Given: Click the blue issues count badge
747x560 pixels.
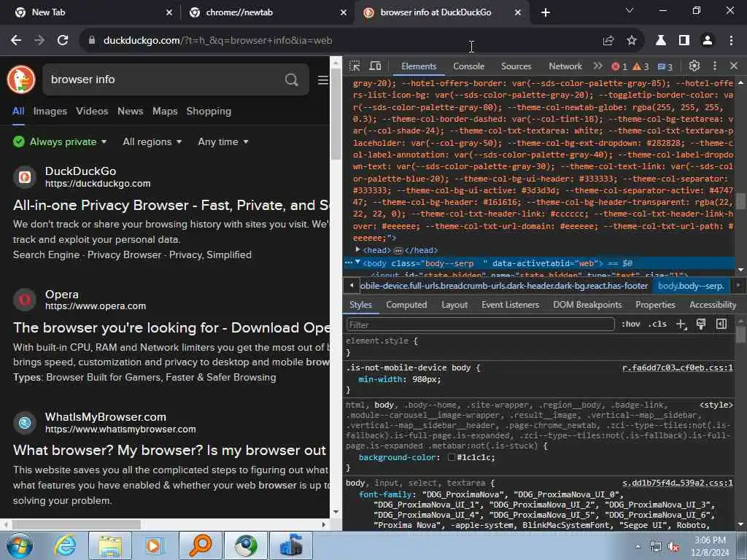Looking at the screenshot, I should pos(665,66).
